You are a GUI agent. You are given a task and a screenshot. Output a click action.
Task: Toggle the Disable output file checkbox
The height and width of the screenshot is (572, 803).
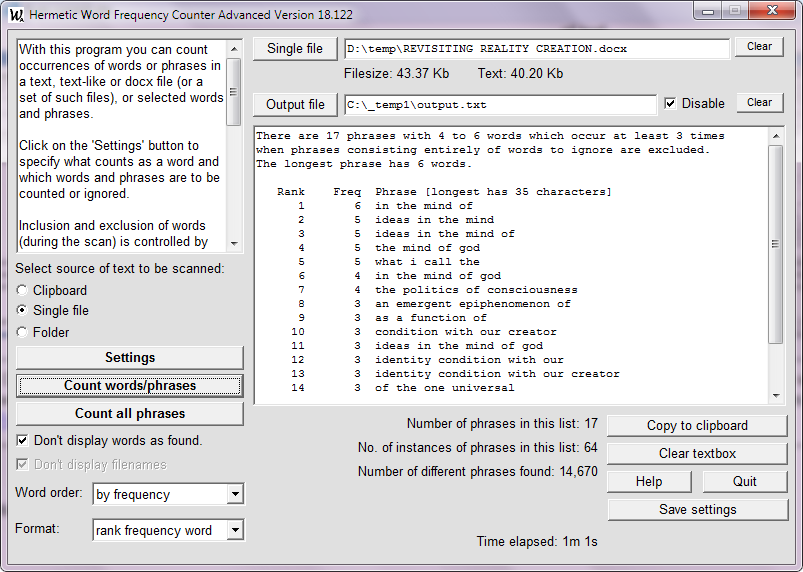coord(670,103)
